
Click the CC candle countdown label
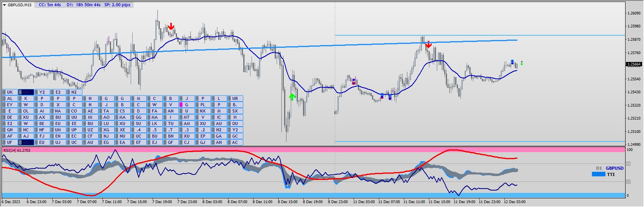pos(49,5)
